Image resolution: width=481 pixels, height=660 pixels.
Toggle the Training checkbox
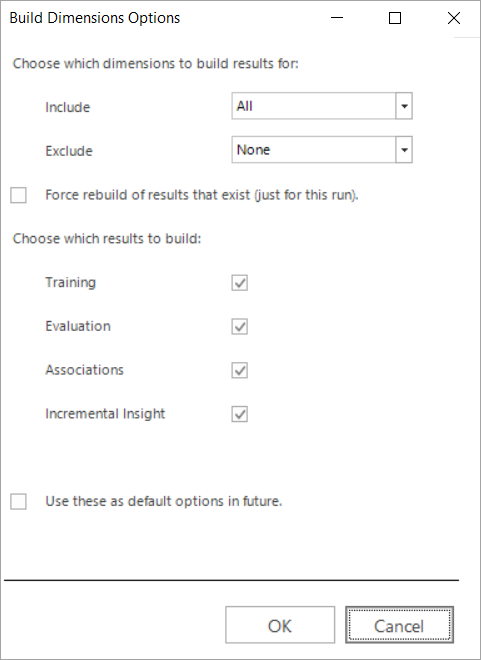pyautogui.click(x=239, y=283)
